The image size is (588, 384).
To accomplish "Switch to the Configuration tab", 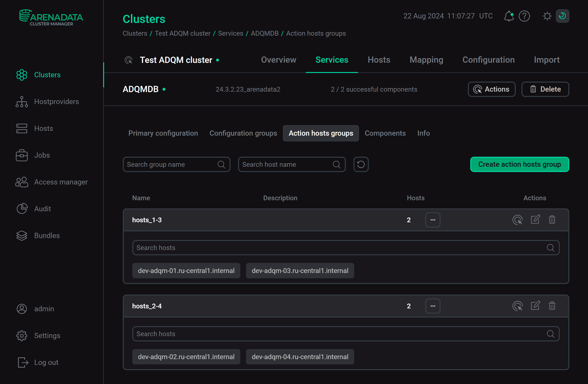I will (488, 60).
